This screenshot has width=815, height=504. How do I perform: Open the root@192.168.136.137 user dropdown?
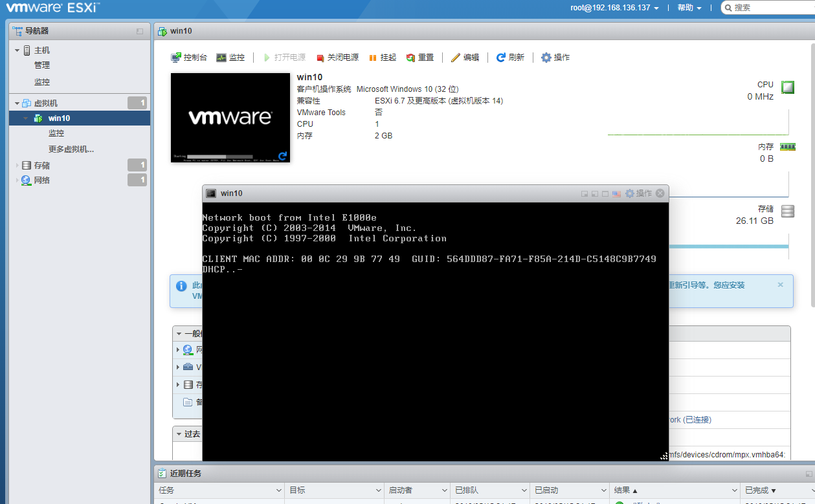point(614,8)
